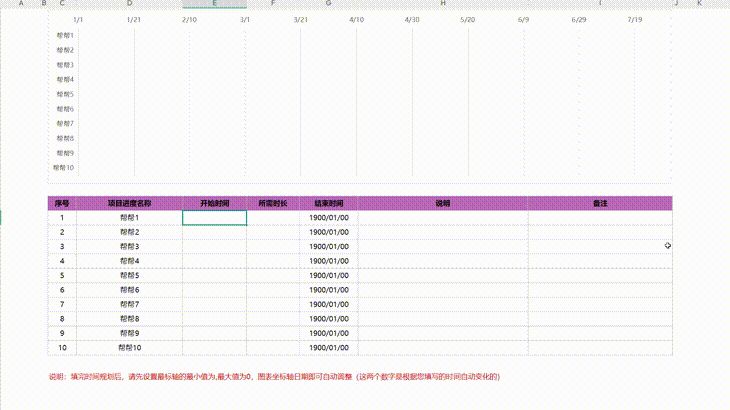Select the 说明 header cell
This screenshot has height=410, width=730.
click(443, 203)
